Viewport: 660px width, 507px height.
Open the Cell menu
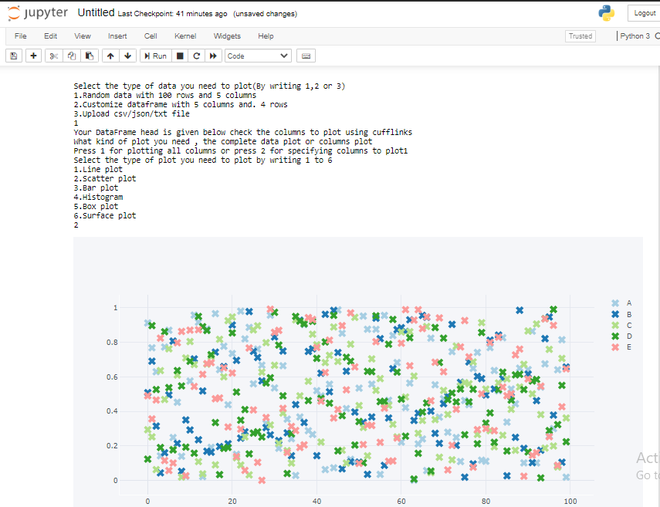click(x=151, y=36)
